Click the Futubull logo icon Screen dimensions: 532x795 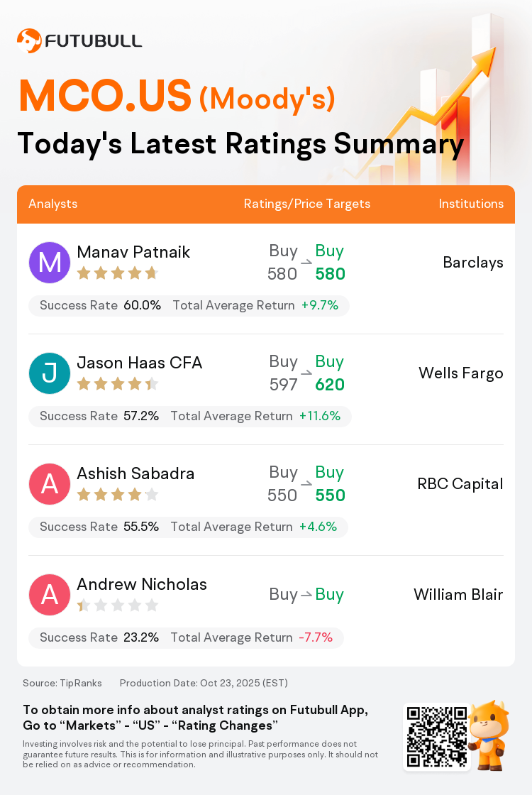click(29, 40)
